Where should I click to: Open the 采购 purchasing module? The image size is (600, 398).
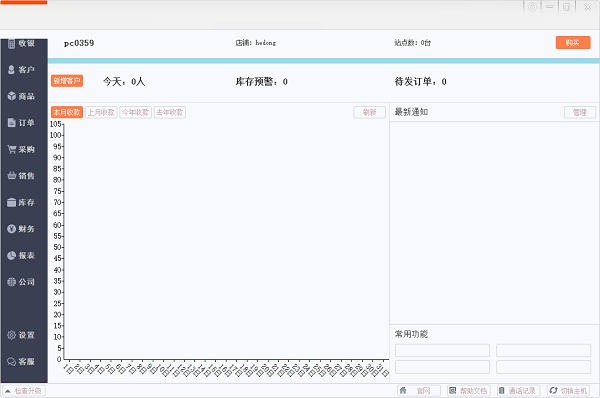(x=22, y=149)
